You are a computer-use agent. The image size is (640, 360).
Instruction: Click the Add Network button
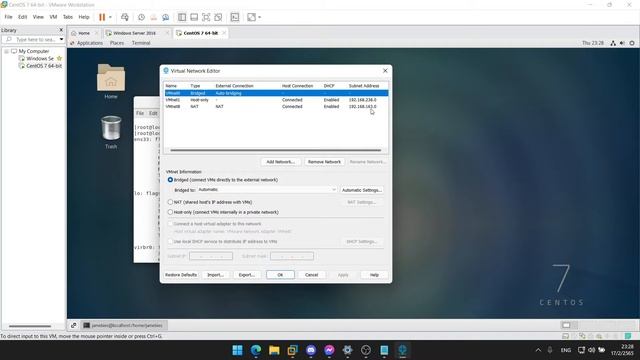pos(281,162)
